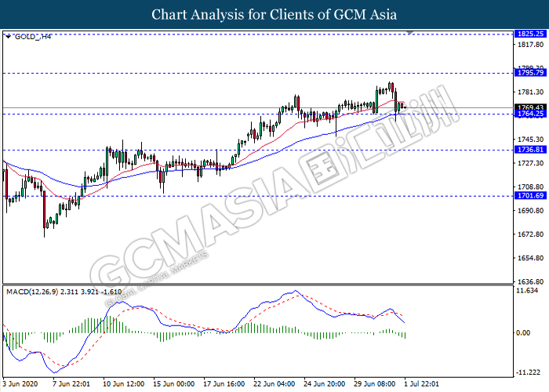Select the 1764.25 support level label
This screenshot has width=549, height=392.
(530, 114)
